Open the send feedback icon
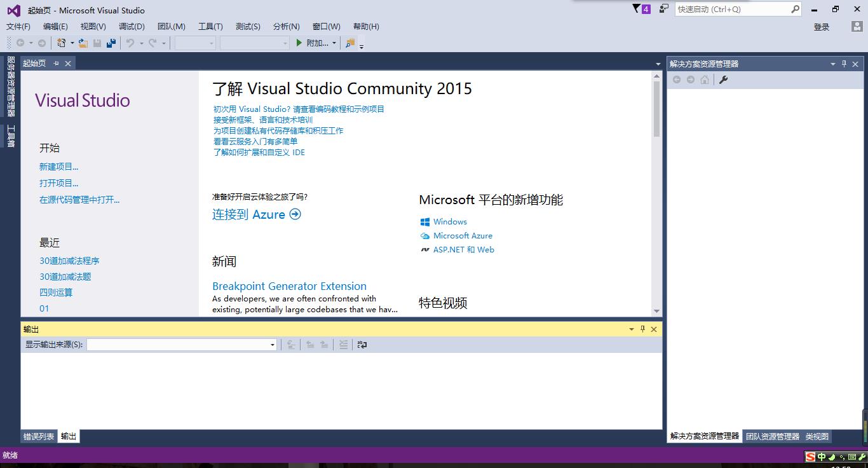Image resolution: width=868 pixels, height=468 pixels. click(x=664, y=9)
